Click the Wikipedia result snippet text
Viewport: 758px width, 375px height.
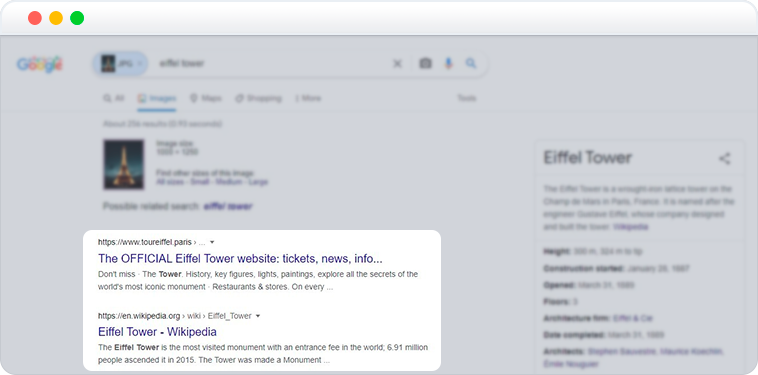click(x=263, y=354)
